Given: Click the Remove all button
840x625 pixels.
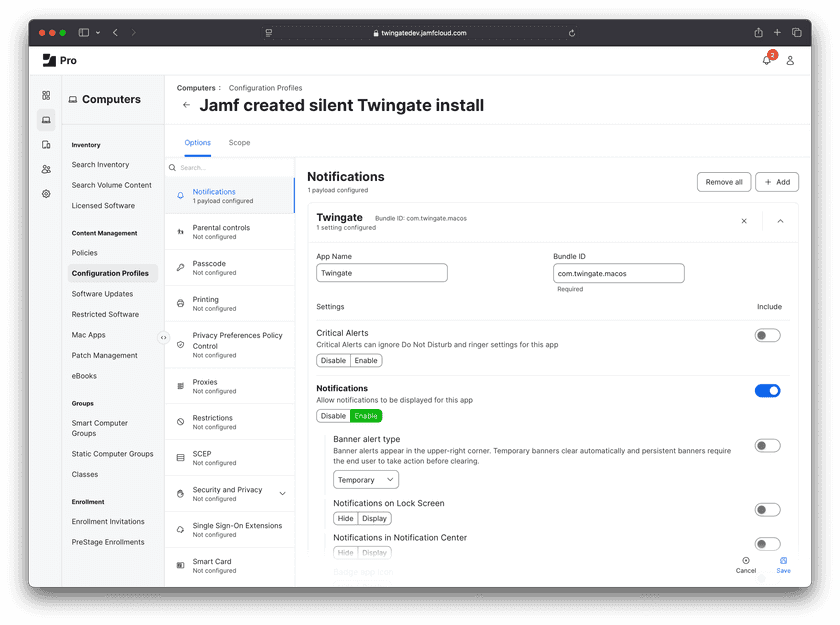Looking at the screenshot, I should tap(723, 182).
